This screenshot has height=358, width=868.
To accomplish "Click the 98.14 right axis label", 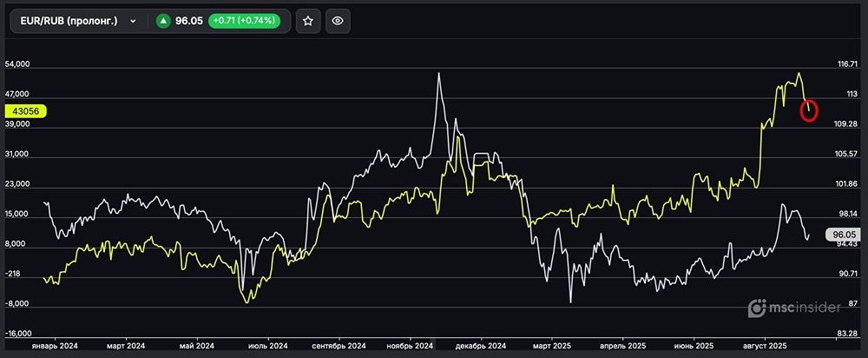I will pos(848,214).
